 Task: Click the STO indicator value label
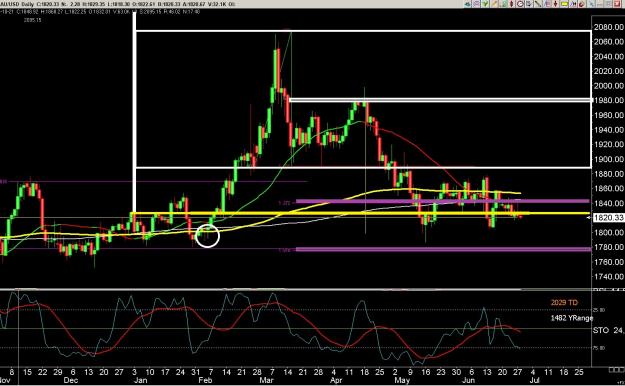[608, 330]
